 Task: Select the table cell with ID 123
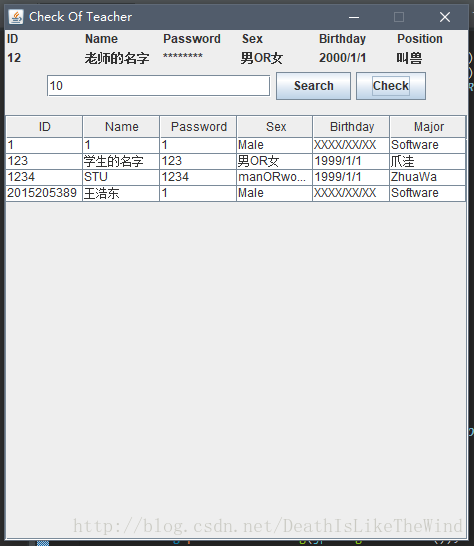44,161
